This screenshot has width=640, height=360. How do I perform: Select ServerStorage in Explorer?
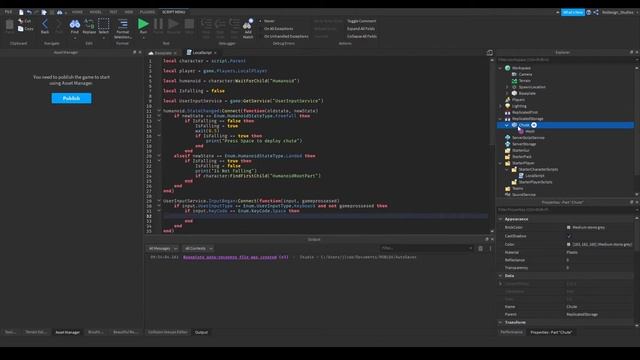click(x=524, y=144)
